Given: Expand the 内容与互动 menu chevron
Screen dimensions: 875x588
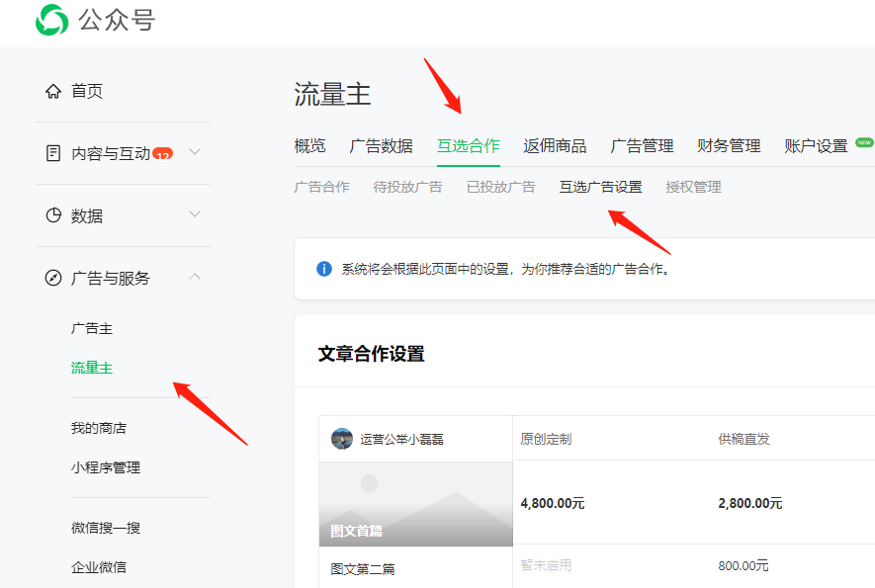Looking at the screenshot, I should point(195,152).
